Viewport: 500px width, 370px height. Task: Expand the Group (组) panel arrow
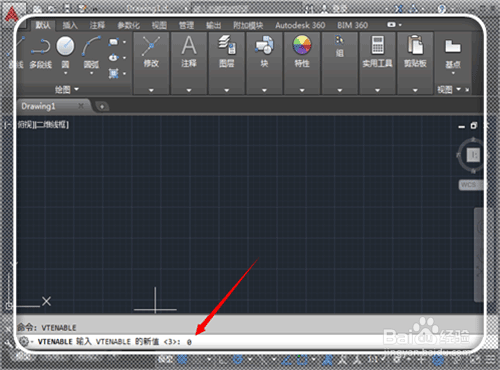340,90
